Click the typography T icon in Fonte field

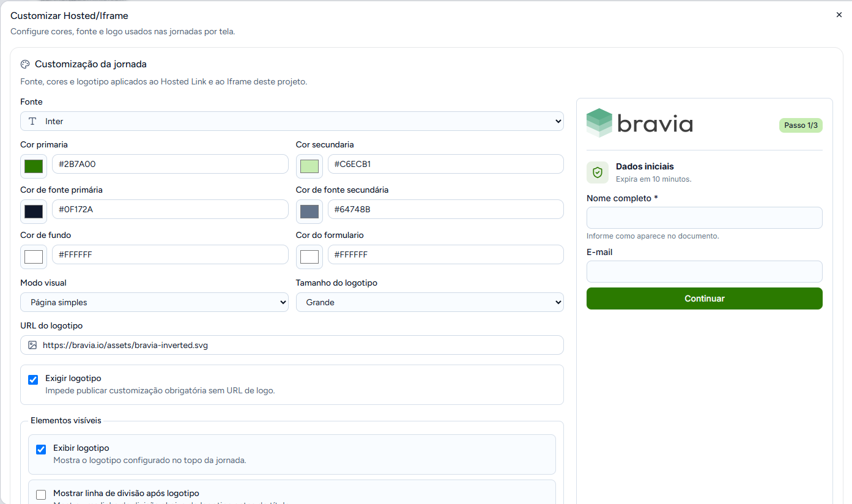pyautogui.click(x=32, y=121)
